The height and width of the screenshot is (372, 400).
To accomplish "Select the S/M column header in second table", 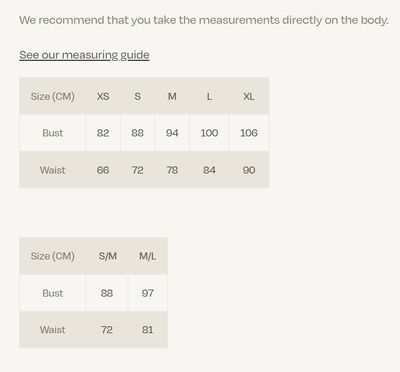I will [108, 256].
